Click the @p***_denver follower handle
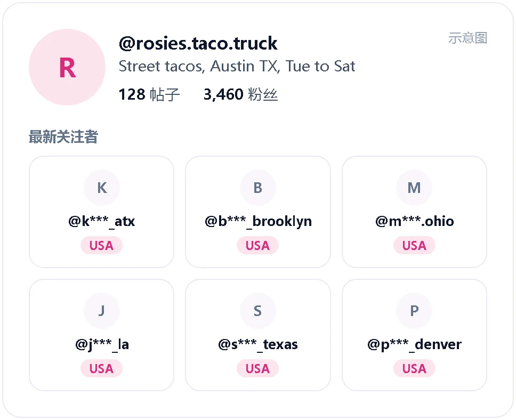 (414, 344)
